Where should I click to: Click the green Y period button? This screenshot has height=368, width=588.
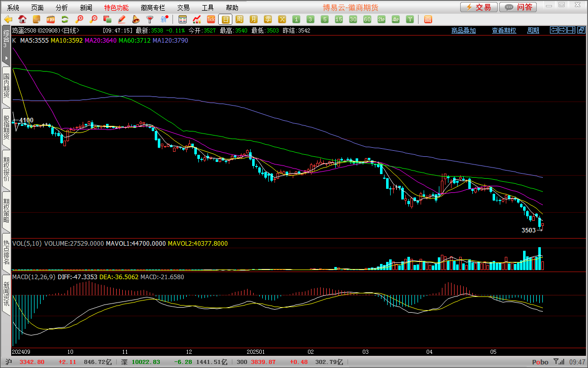[410, 19]
